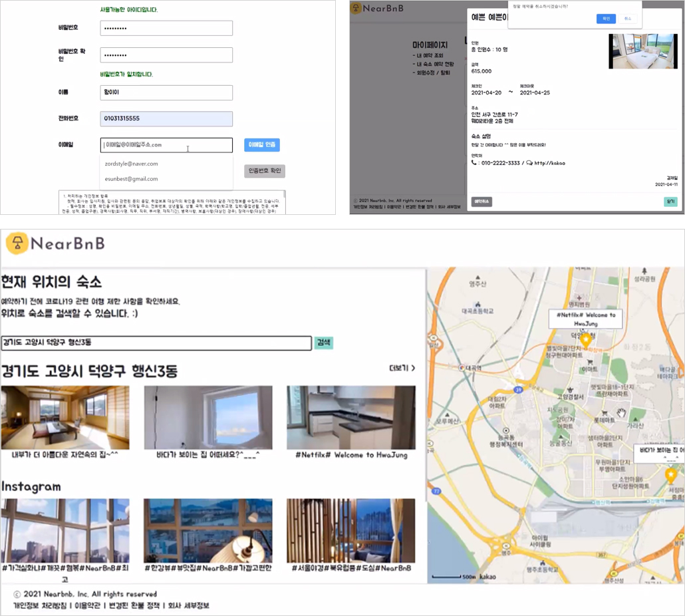This screenshot has height=616, width=685.
Task: Click the 개인정보 처리방침 footer link
Action: (x=40, y=605)
